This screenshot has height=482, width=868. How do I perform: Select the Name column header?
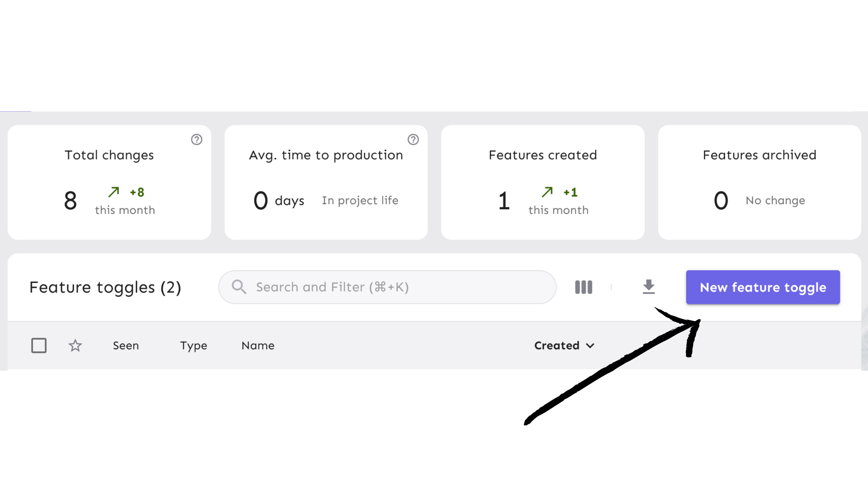click(257, 345)
